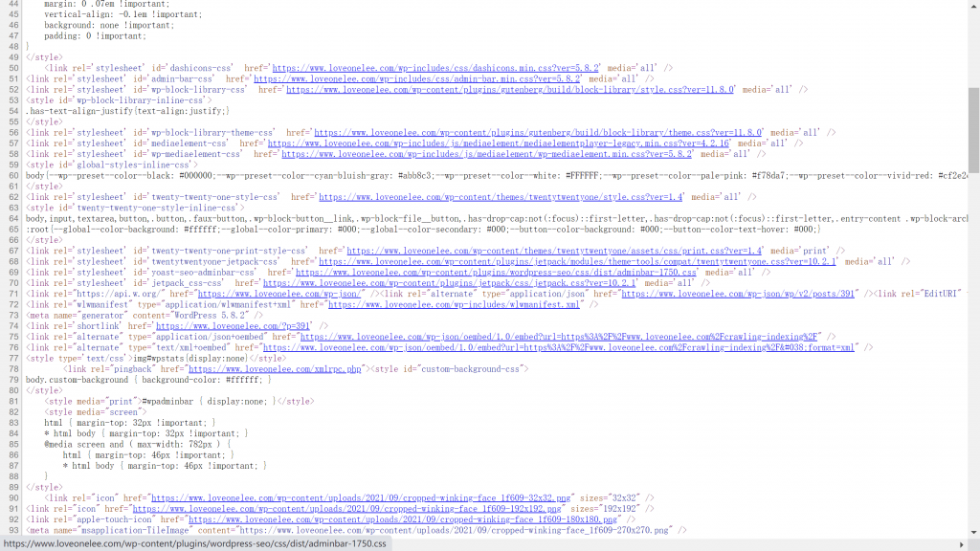The width and height of the screenshot is (980, 551).
Task: Open the winking-face 32x32.png icon link
Action: click(361, 497)
